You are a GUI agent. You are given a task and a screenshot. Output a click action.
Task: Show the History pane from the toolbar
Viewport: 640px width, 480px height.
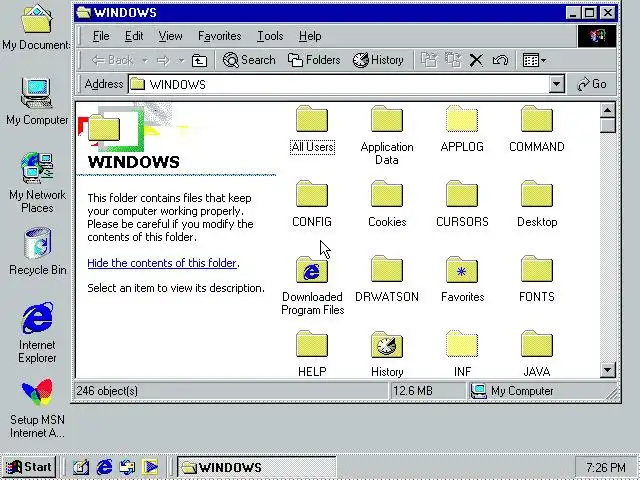378,60
